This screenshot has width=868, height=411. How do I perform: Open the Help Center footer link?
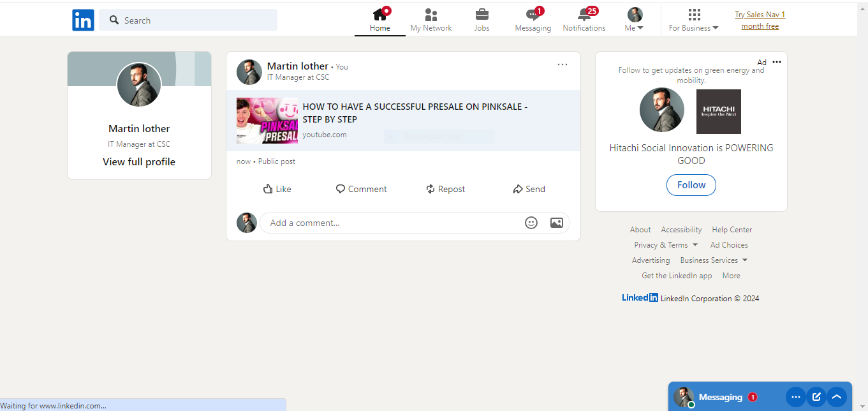coord(732,230)
